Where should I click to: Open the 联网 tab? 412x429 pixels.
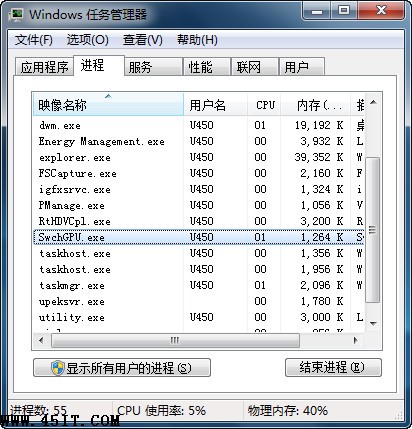point(255,67)
